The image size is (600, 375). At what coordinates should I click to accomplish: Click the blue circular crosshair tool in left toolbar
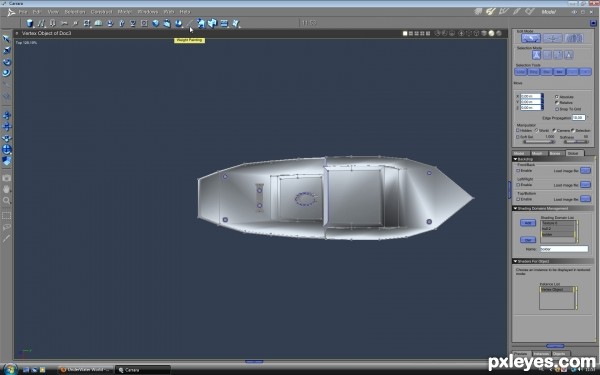tap(7, 150)
